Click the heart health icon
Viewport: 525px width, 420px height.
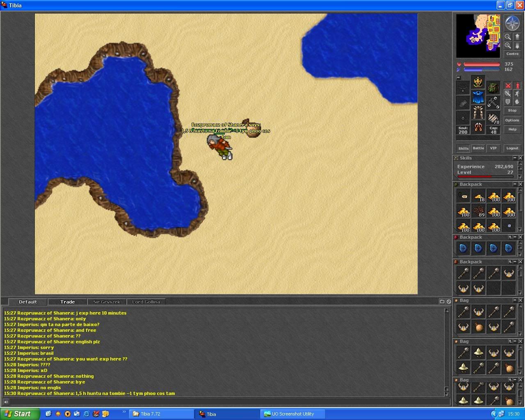click(x=459, y=64)
